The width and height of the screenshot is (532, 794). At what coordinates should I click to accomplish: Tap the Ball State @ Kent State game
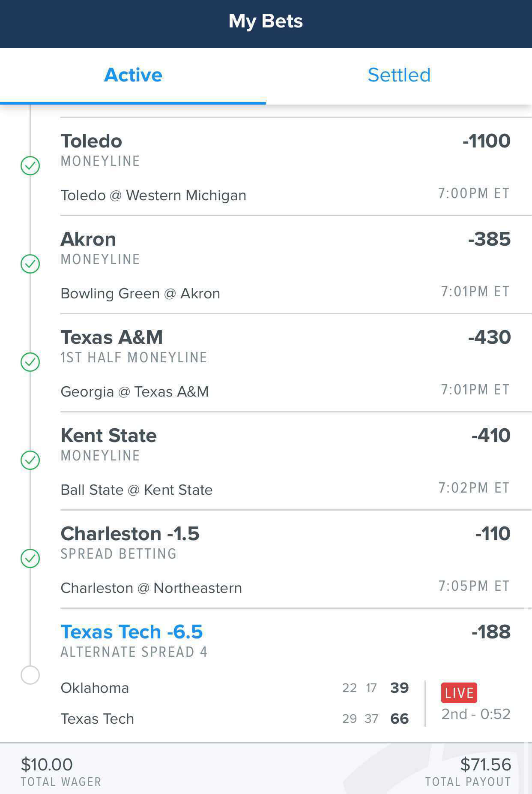[136, 490]
